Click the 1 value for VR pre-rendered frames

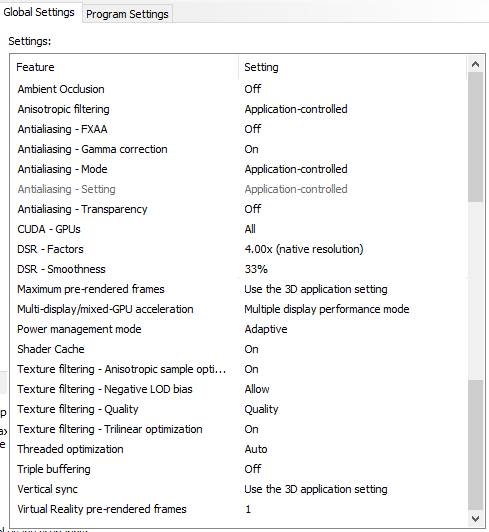248,510
